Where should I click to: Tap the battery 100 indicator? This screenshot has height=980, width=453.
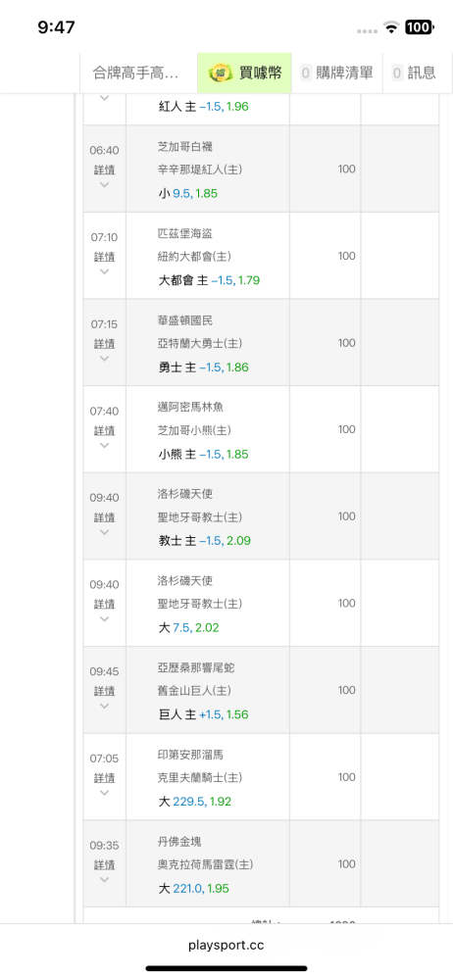point(418,26)
